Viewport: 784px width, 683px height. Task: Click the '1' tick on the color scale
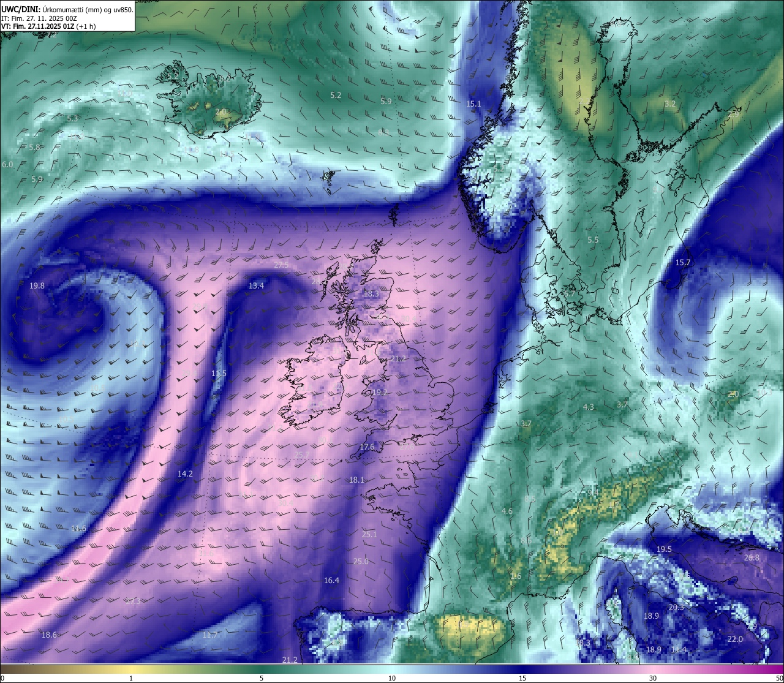click(131, 678)
